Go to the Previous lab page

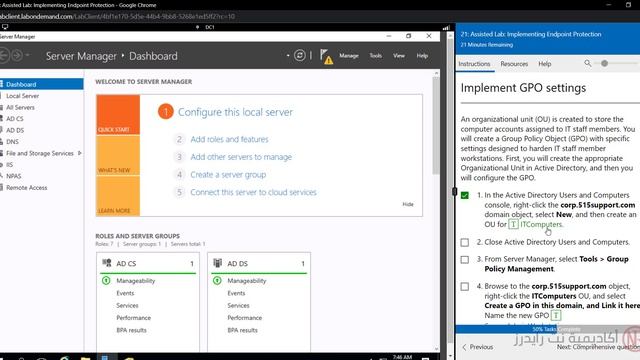(x=477, y=347)
